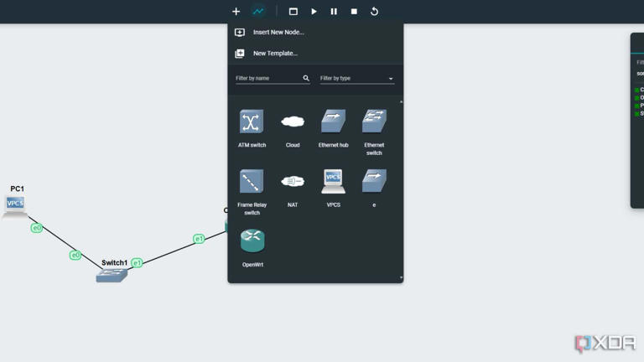
Task: Select the OpenWrt router template
Action: click(252, 241)
